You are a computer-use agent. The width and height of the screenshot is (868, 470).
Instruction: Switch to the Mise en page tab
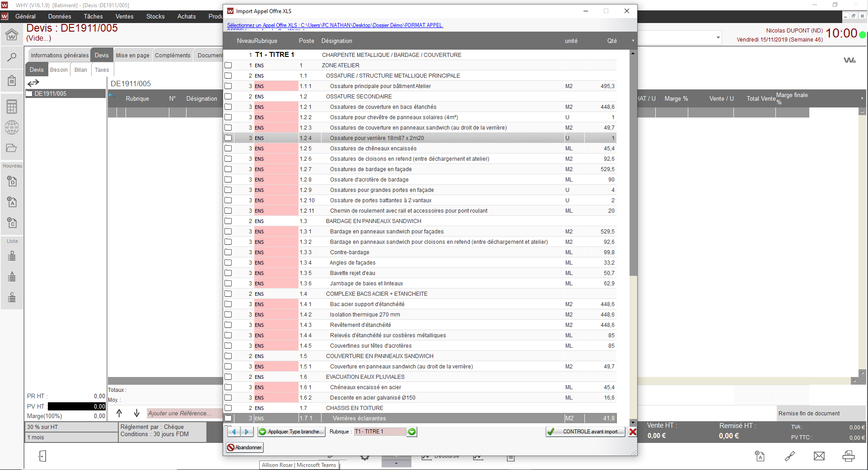coord(132,55)
